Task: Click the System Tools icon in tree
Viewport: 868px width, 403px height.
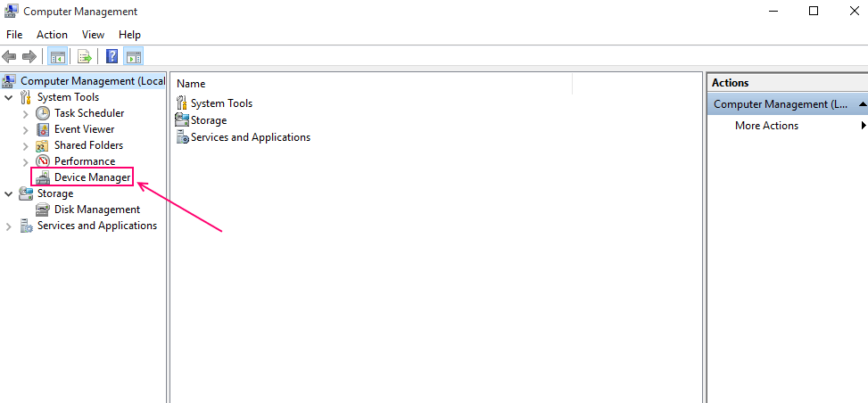Action: (x=26, y=97)
